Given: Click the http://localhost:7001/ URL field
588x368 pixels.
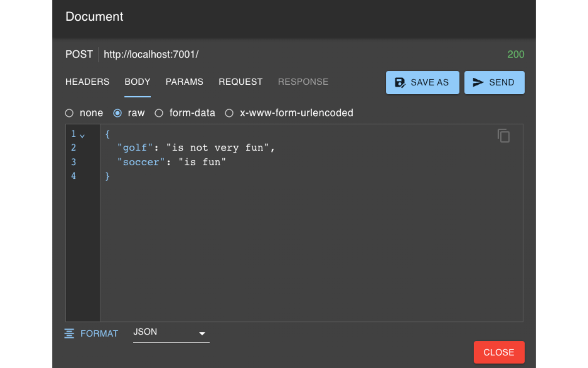Looking at the screenshot, I should [151, 54].
